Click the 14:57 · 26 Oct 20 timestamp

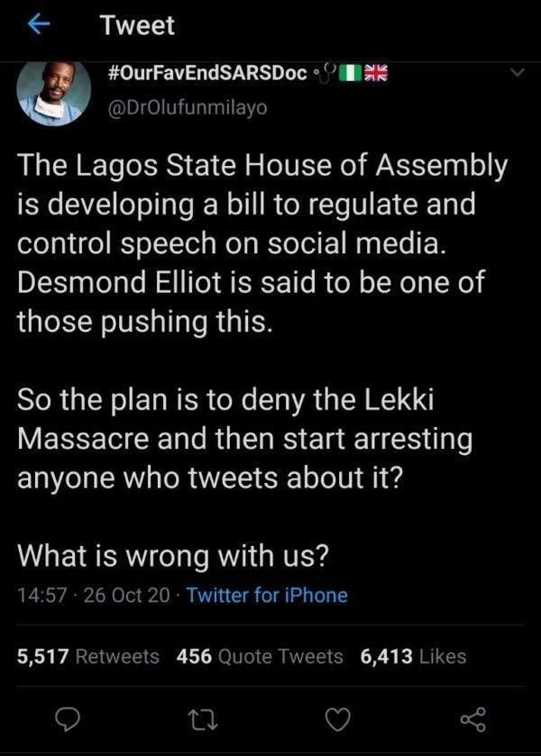90,595
